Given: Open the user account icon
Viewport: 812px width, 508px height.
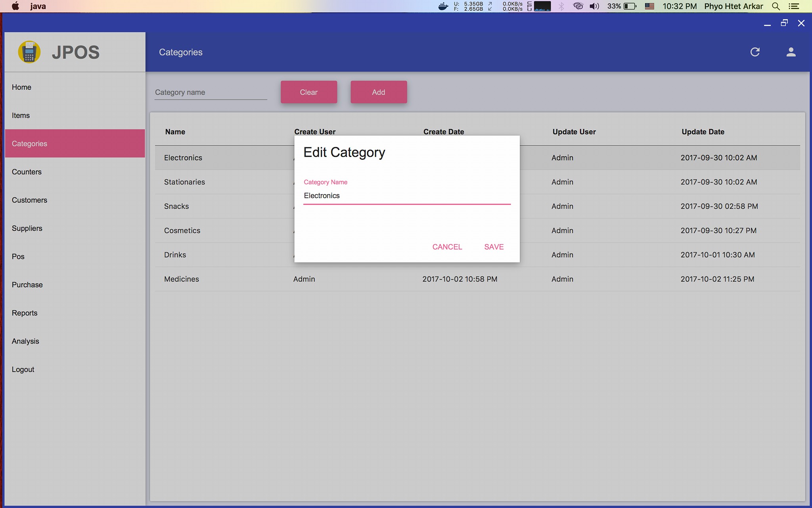Looking at the screenshot, I should (x=791, y=52).
